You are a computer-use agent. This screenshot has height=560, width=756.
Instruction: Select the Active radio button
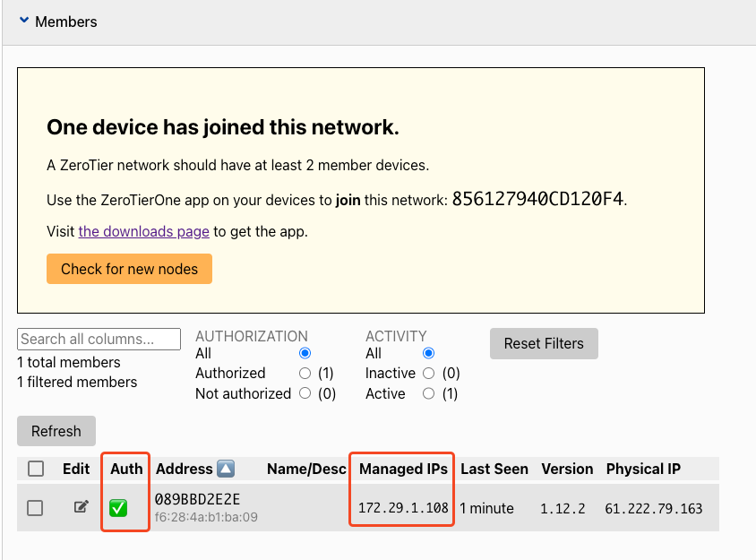tap(428, 393)
